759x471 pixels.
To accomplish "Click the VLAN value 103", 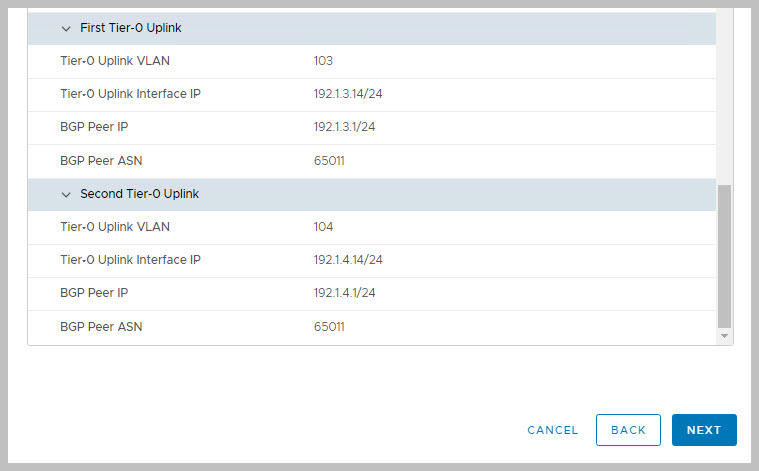I will (323, 61).
